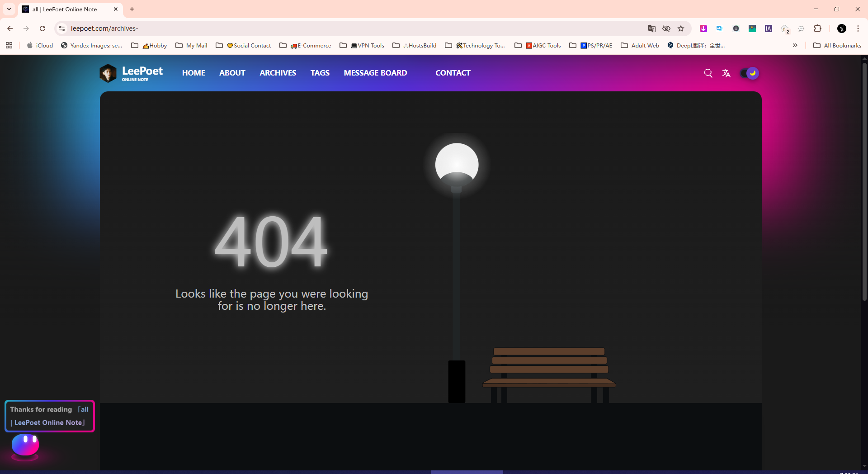Viewport: 868px width, 474px height.
Task: Open site information controls in address bar
Action: (62, 28)
